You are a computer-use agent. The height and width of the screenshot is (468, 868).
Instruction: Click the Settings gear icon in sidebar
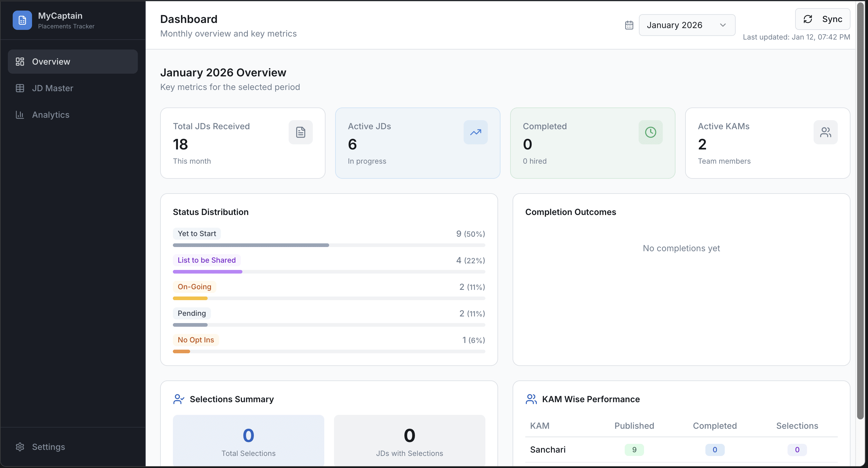[x=20, y=447]
